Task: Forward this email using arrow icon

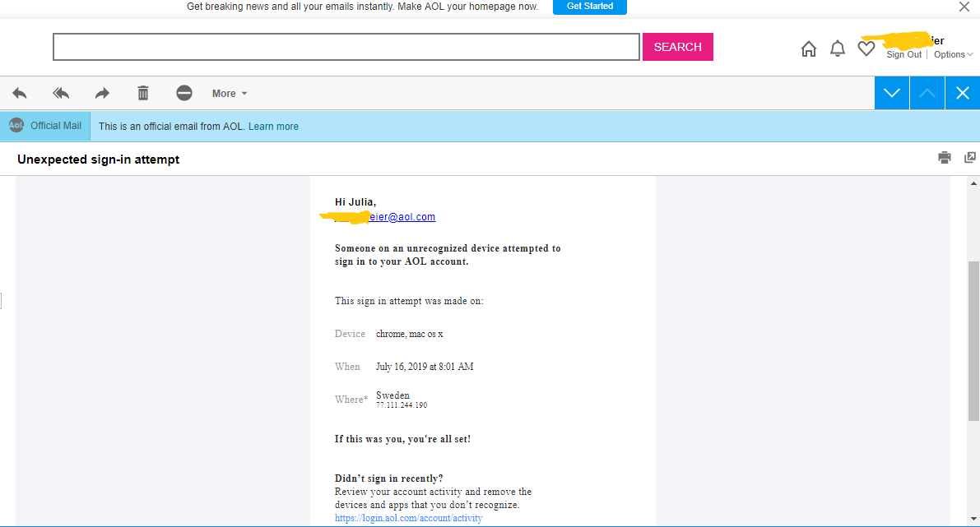Action: (x=102, y=94)
